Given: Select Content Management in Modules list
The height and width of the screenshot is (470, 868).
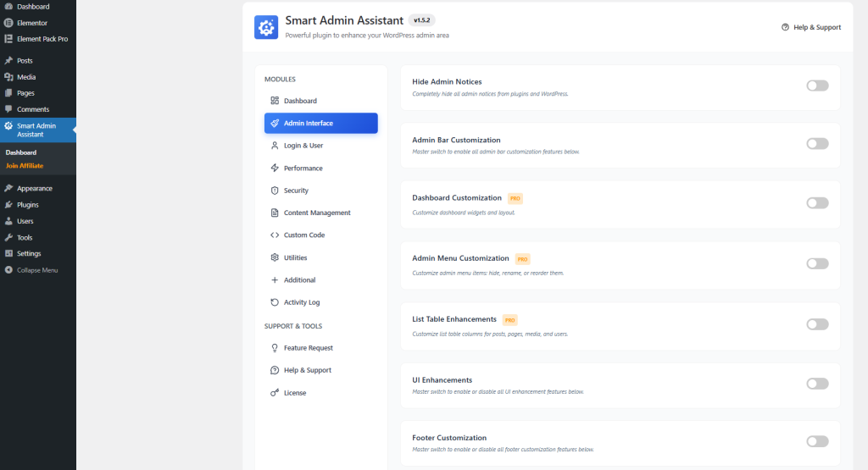Looking at the screenshot, I should tap(321, 213).
